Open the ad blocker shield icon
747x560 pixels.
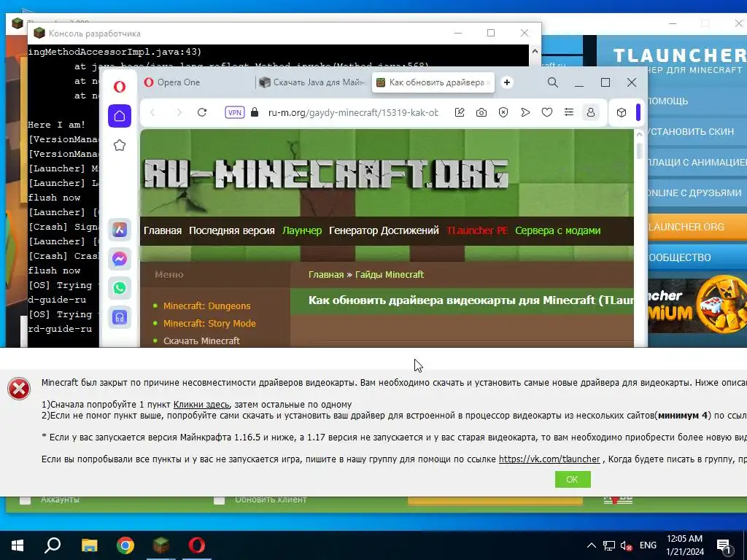click(x=503, y=112)
